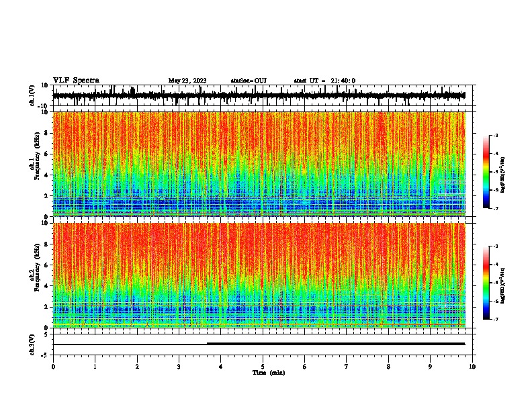The height and width of the screenshot is (411, 532).
Task: Click the '1' tick on time axis
Action: pos(95,367)
